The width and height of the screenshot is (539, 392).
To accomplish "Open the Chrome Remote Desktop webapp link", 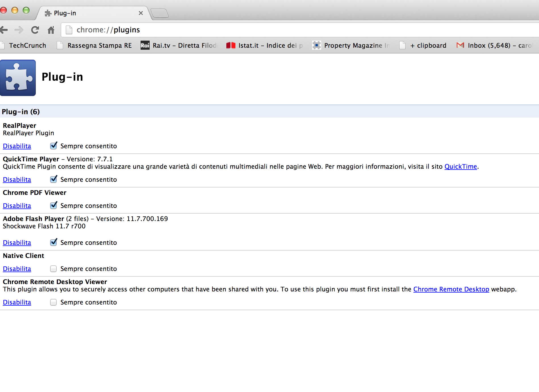I will pyautogui.click(x=451, y=289).
